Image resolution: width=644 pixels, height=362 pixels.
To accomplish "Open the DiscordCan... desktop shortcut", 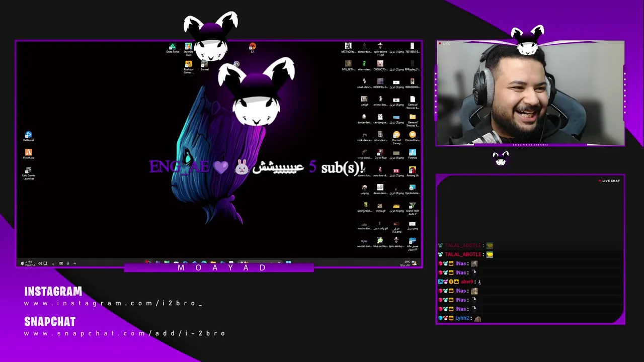I will pos(413,136).
